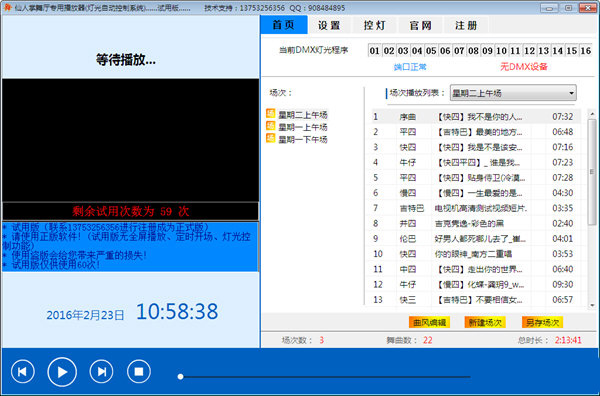The image size is (600, 396).
Task: Select row 9 好男人都死哪儿去了
Action: click(x=476, y=239)
